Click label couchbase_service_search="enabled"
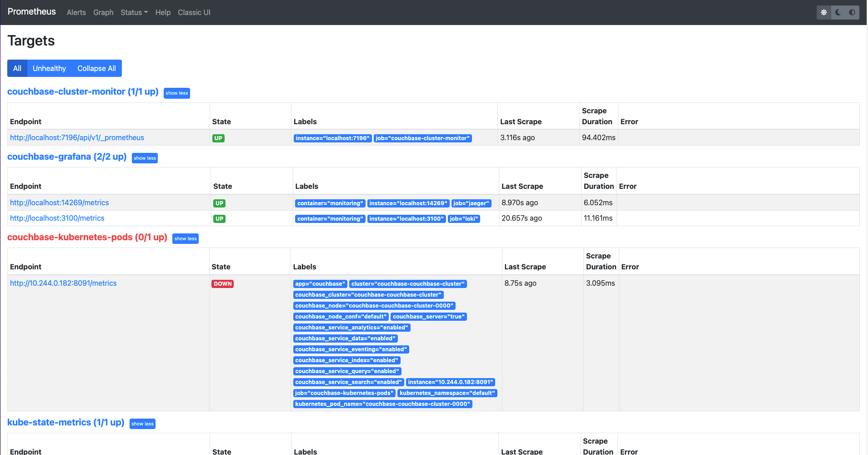The width and height of the screenshot is (868, 455). click(349, 382)
